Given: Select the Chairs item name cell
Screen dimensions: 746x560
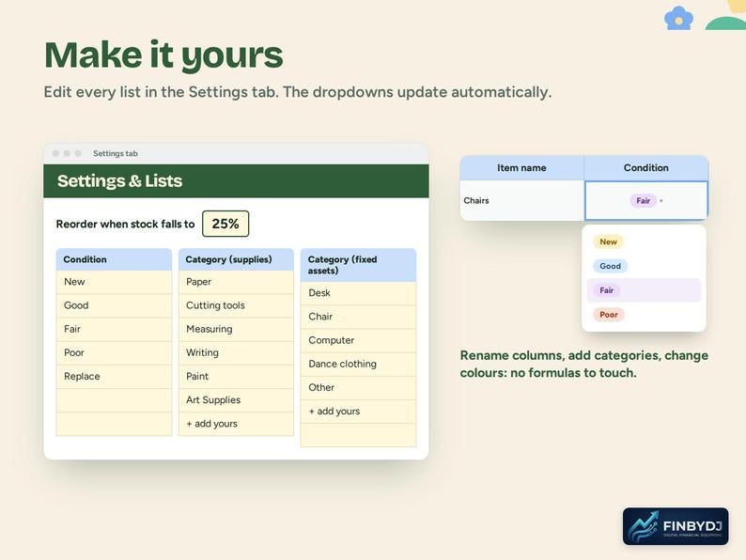Looking at the screenshot, I should click(x=521, y=200).
